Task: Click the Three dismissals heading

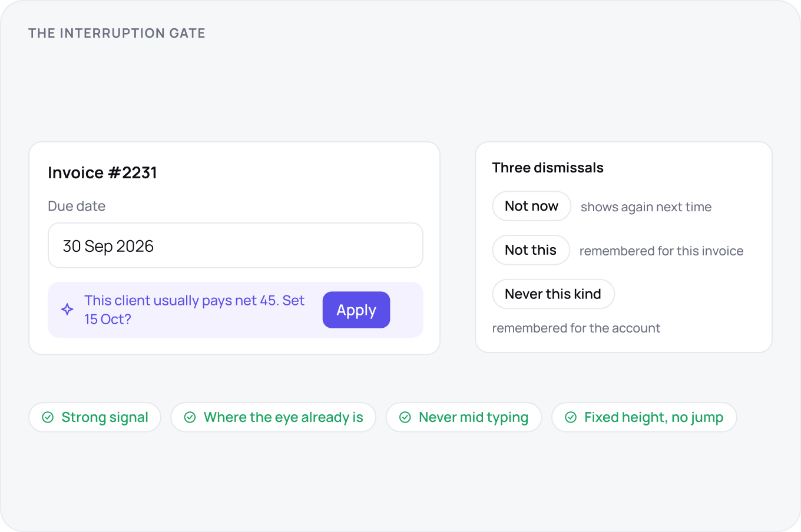Action: pyautogui.click(x=548, y=168)
